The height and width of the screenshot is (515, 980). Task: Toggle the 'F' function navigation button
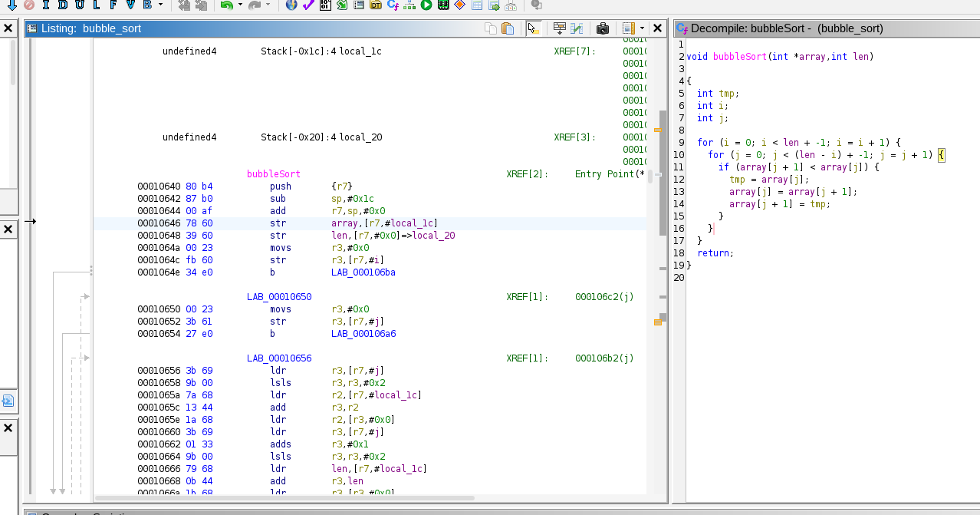113,5
